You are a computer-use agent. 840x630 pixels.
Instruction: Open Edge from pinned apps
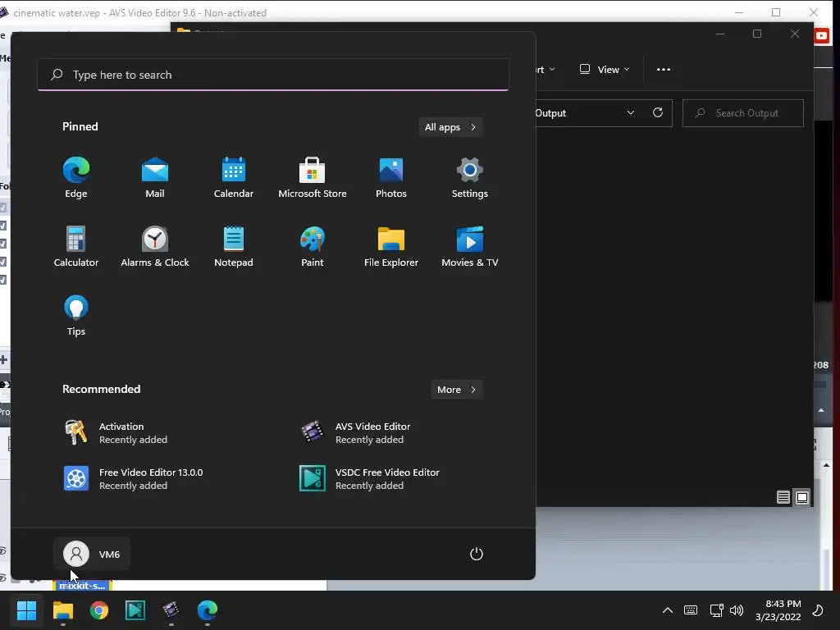point(76,178)
